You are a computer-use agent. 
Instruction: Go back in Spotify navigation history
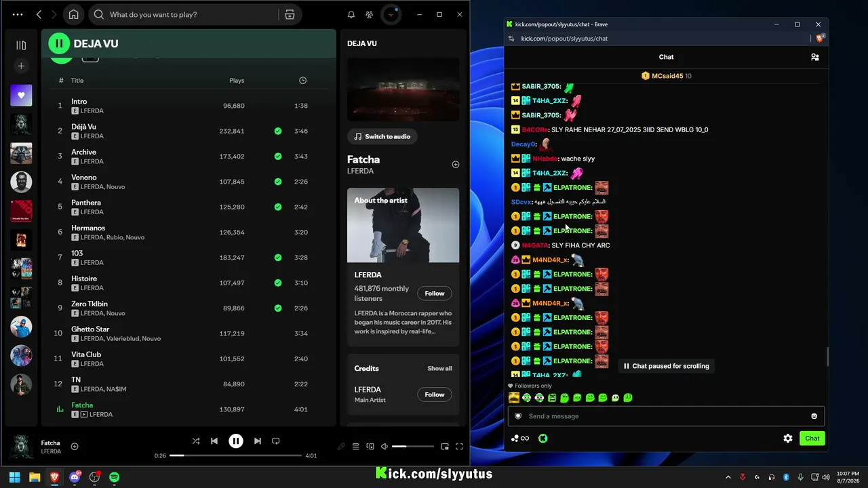[x=39, y=14]
